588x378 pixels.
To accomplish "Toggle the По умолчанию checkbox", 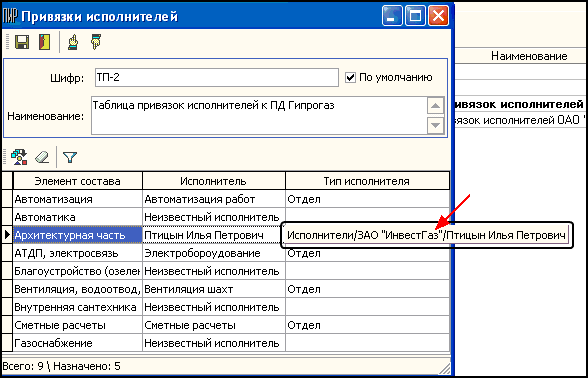I will click(350, 78).
